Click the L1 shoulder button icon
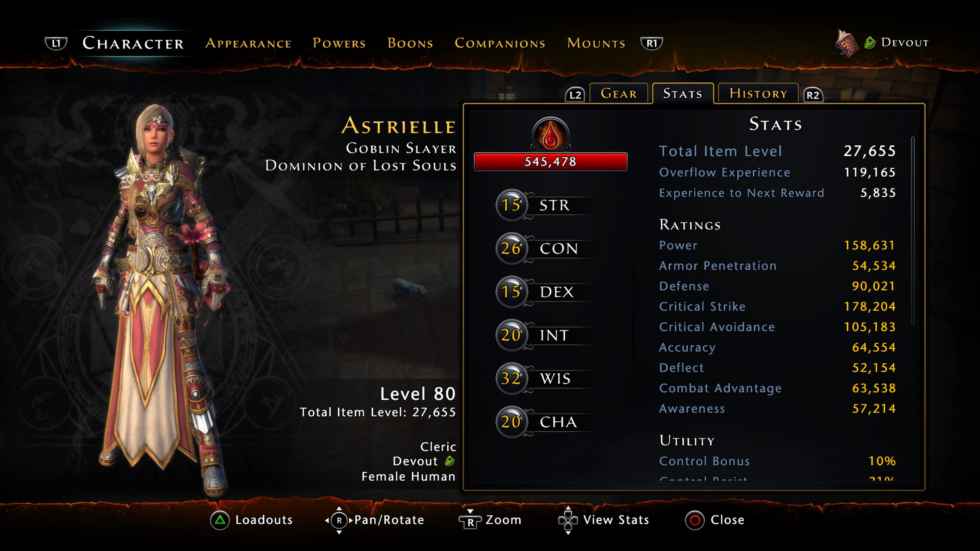This screenshot has height=551, width=980. point(56,43)
